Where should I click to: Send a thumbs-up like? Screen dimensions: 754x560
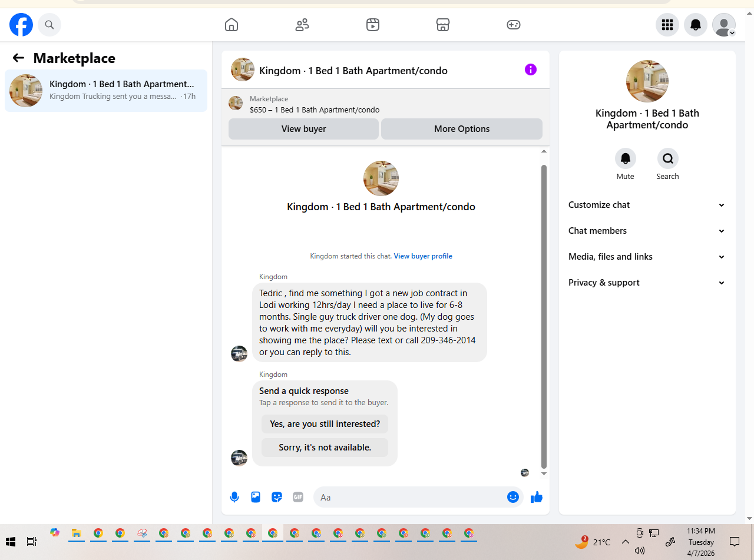536,497
